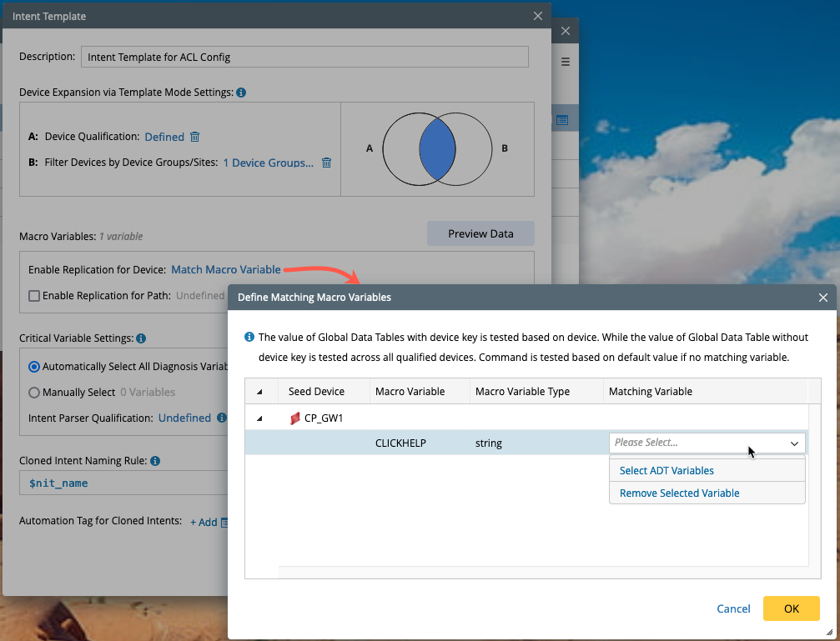Choose Remove Selected Variable option

click(x=679, y=493)
